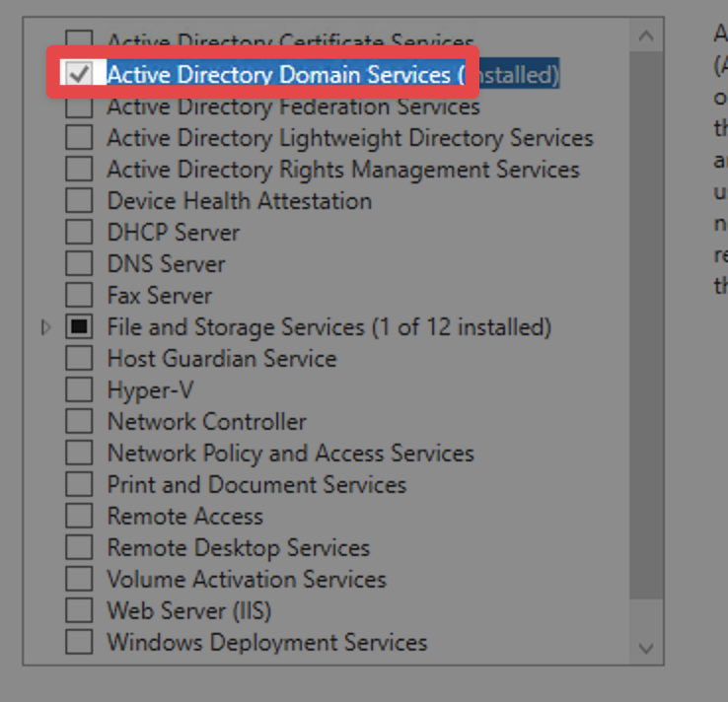The image size is (728, 702).
Task: Enable the Fax Server checkbox
Action: click(79, 295)
